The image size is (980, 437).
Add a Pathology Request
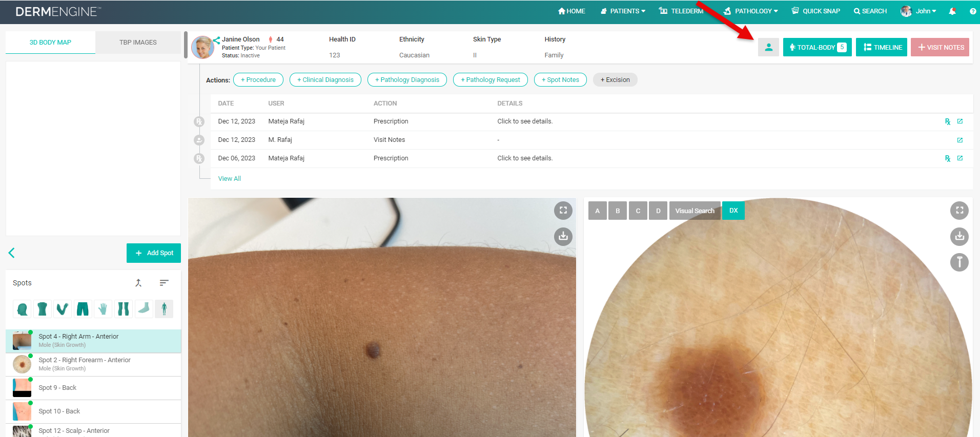coord(491,80)
